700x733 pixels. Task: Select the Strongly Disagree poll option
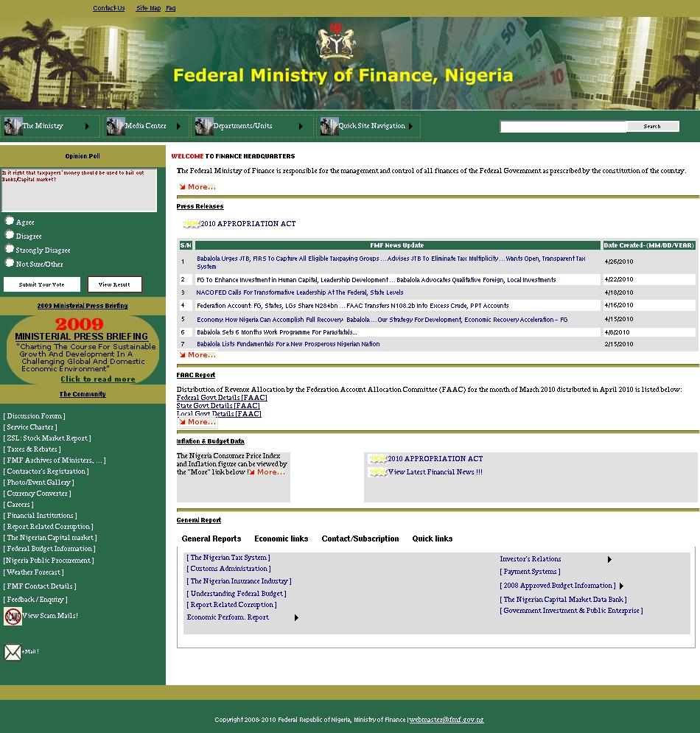pyautogui.click(x=10, y=249)
